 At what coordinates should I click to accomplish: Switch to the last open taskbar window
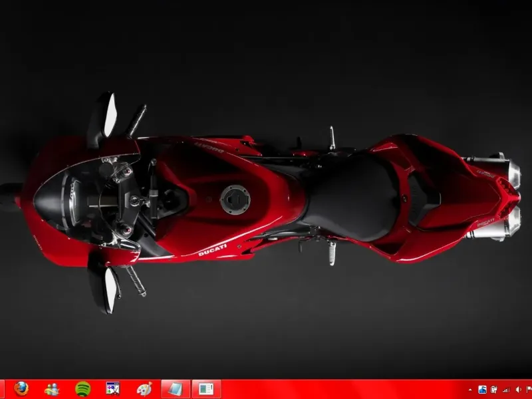point(206,388)
